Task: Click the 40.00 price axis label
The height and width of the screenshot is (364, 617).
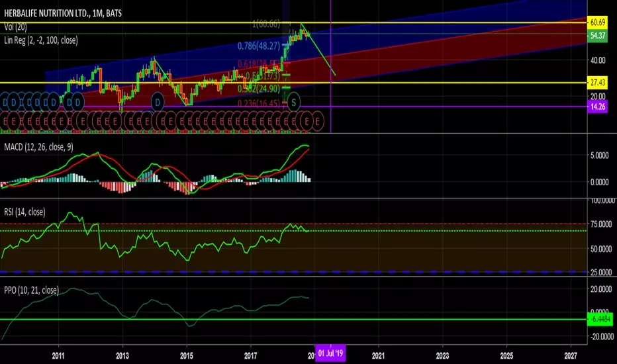Action: (x=598, y=61)
